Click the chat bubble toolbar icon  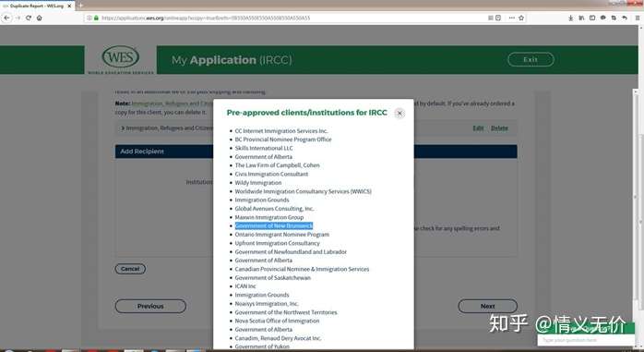pos(602,18)
